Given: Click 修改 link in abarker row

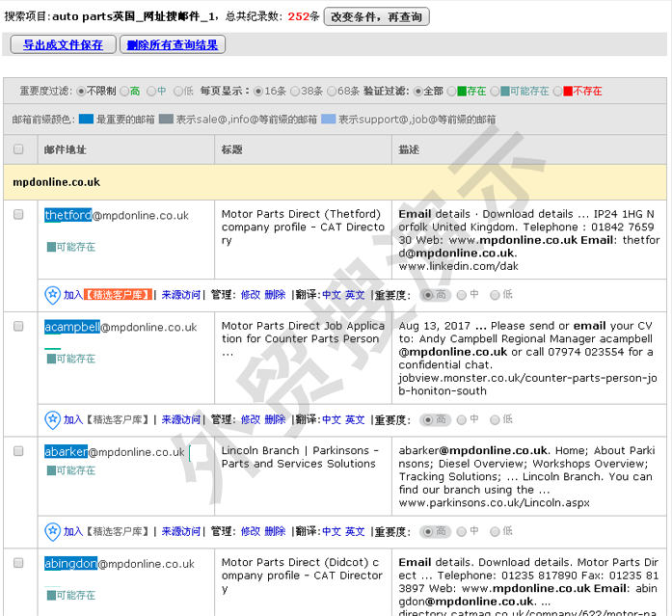Looking at the screenshot, I should click(251, 531).
